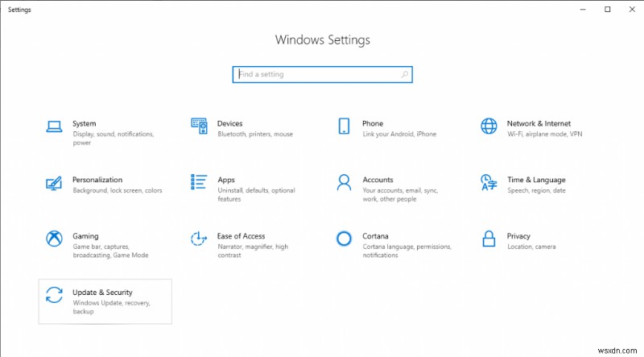Click 'Wi-Fi, airplane mode, VPN' text
Screen dimensions: 644x357
545,134
